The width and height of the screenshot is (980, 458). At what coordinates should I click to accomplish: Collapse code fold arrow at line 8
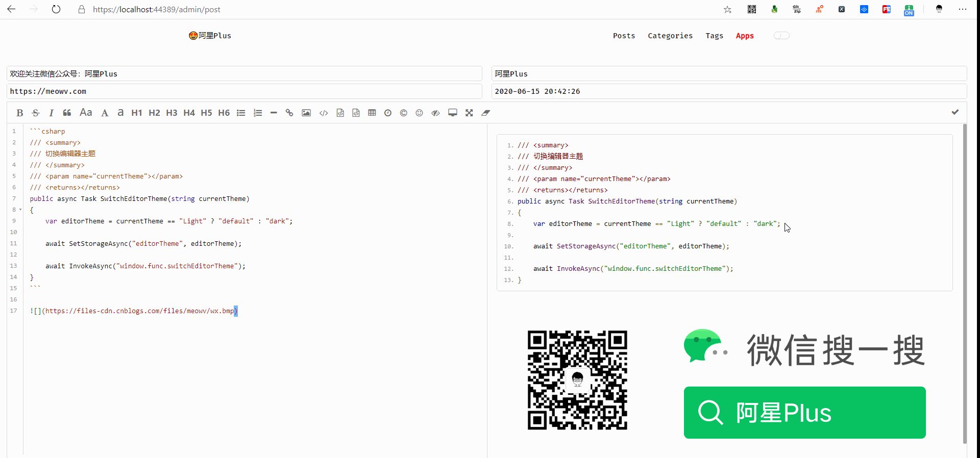coord(20,210)
